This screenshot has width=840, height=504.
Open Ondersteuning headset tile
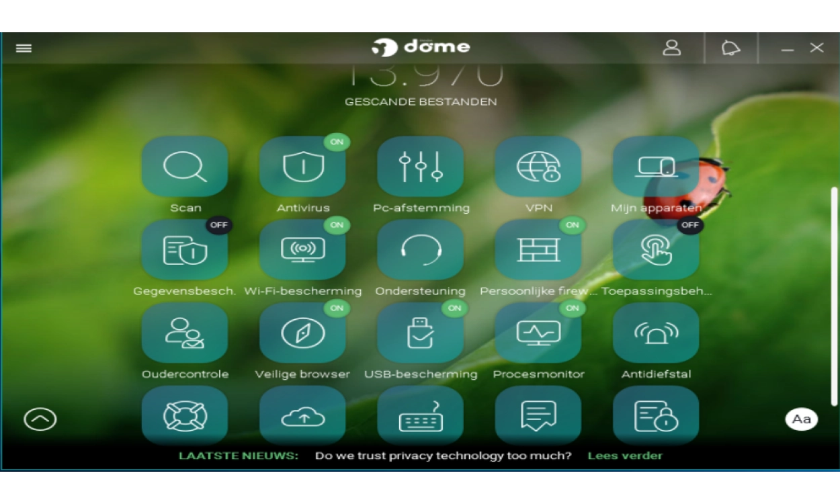(x=421, y=250)
